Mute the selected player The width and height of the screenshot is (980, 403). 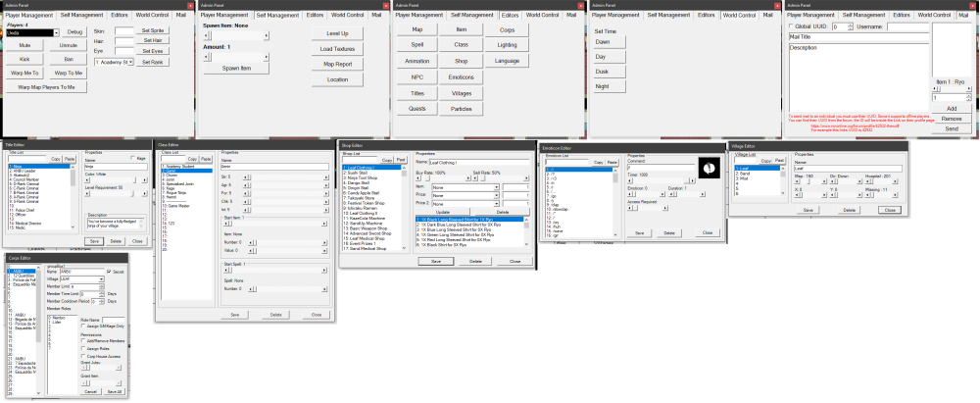24,46
